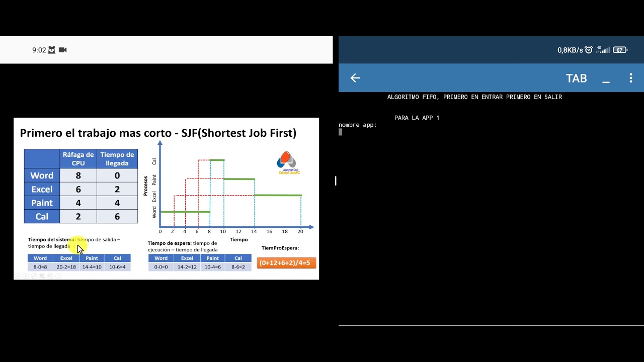Click the 'Ráfaga de CPU' column header

coord(78,158)
